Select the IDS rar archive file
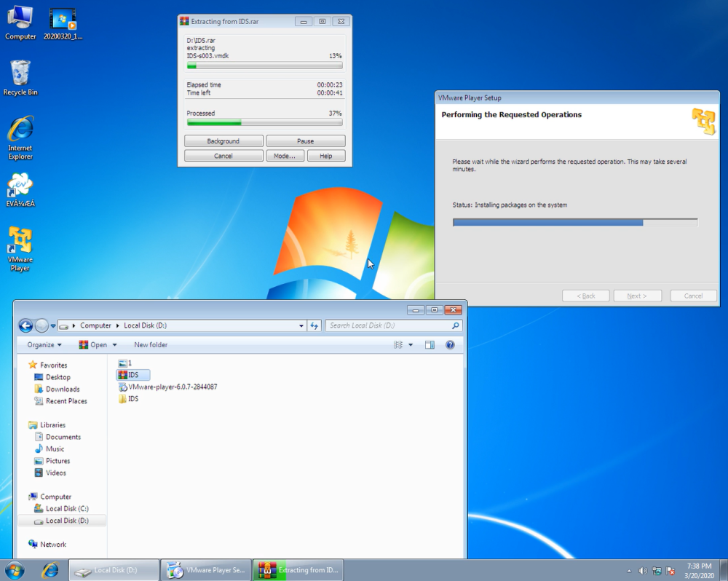The image size is (728, 581). 133,375
